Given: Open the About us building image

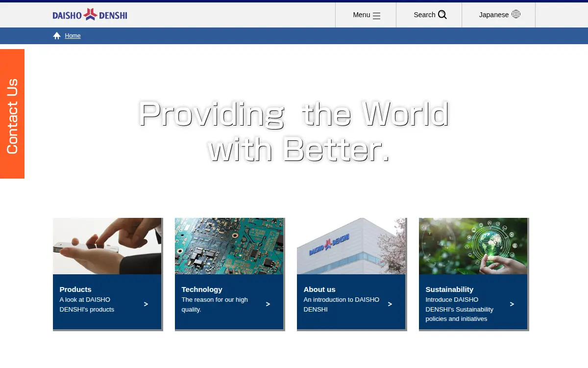Looking at the screenshot, I should coord(351,246).
